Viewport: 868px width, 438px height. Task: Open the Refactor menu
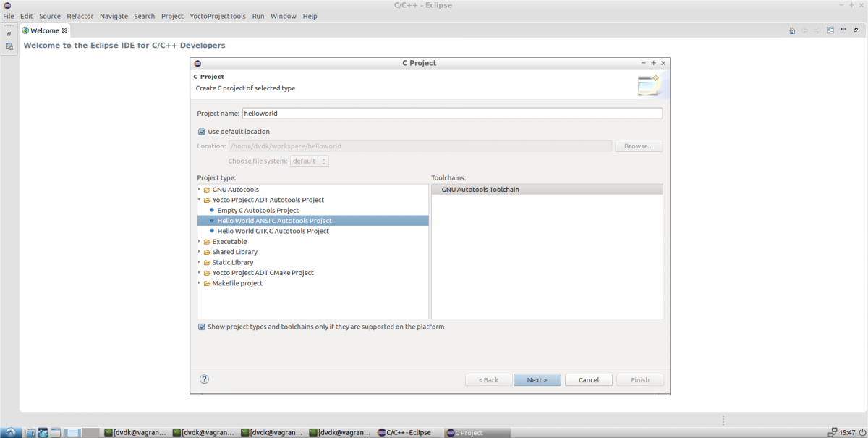pyautogui.click(x=80, y=16)
